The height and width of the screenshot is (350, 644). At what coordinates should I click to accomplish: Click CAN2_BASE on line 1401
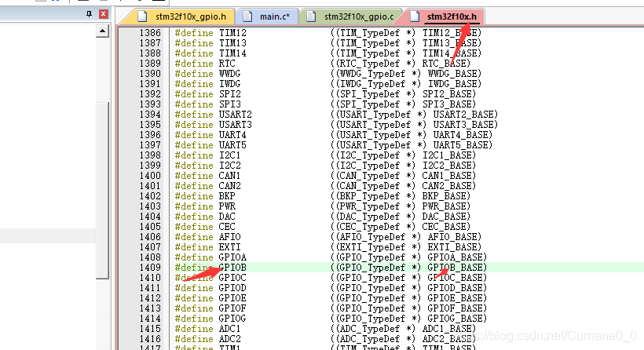coord(446,186)
